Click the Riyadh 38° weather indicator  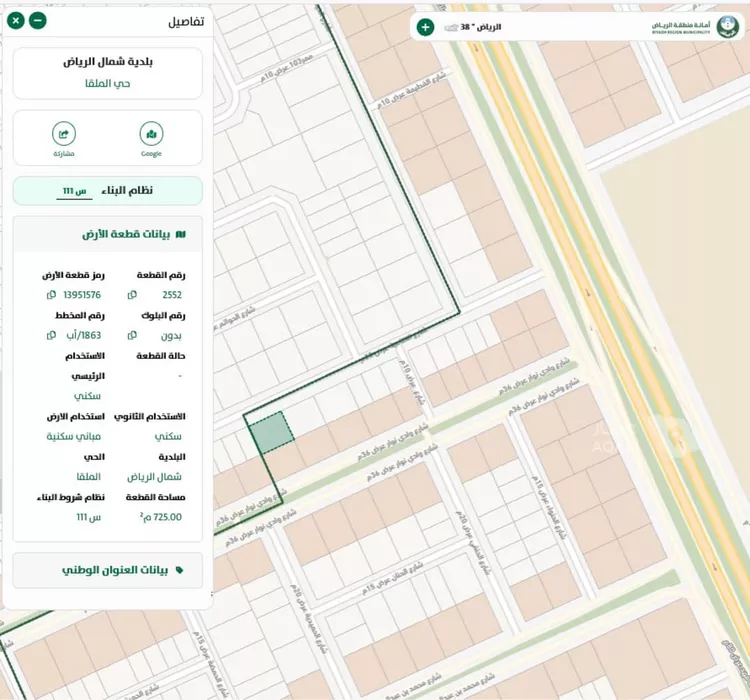[x=473, y=27]
